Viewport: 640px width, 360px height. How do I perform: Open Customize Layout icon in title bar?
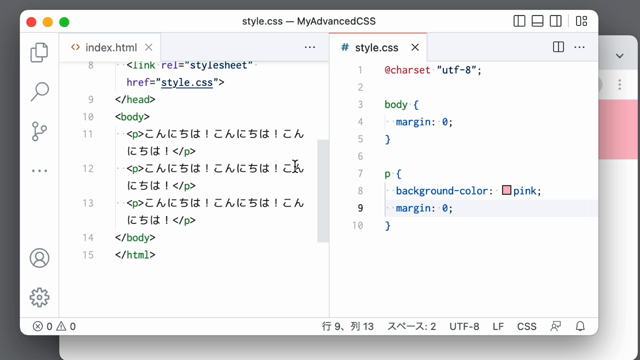point(582,21)
